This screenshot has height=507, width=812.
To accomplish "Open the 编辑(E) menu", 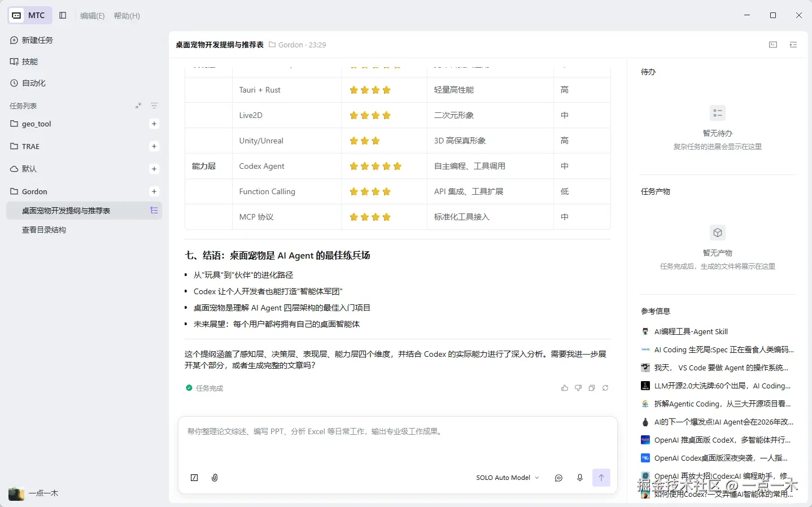I will (x=92, y=16).
